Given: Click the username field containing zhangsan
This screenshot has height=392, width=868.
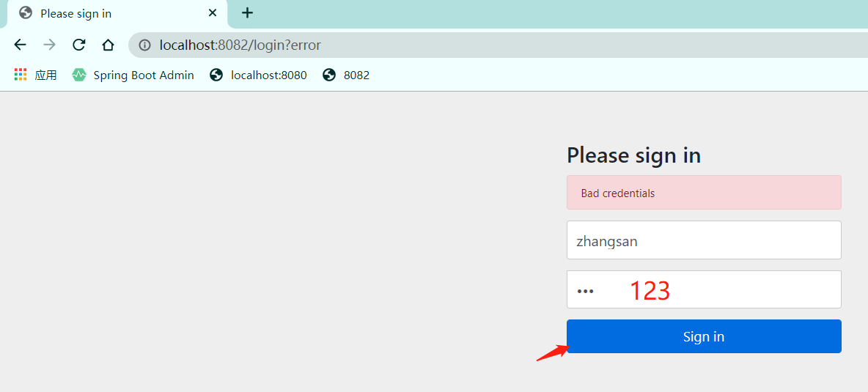Looking at the screenshot, I should coord(704,240).
